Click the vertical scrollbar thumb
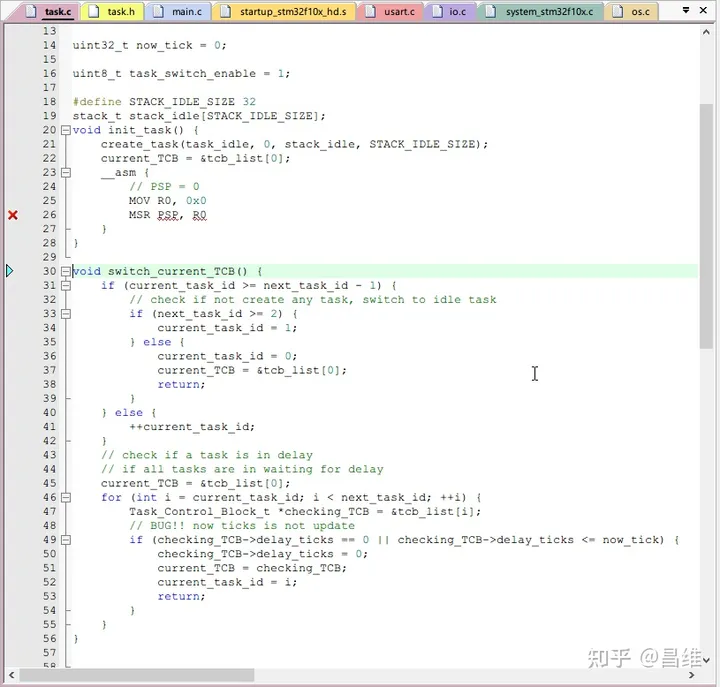The image size is (720, 687). point(706,226)
